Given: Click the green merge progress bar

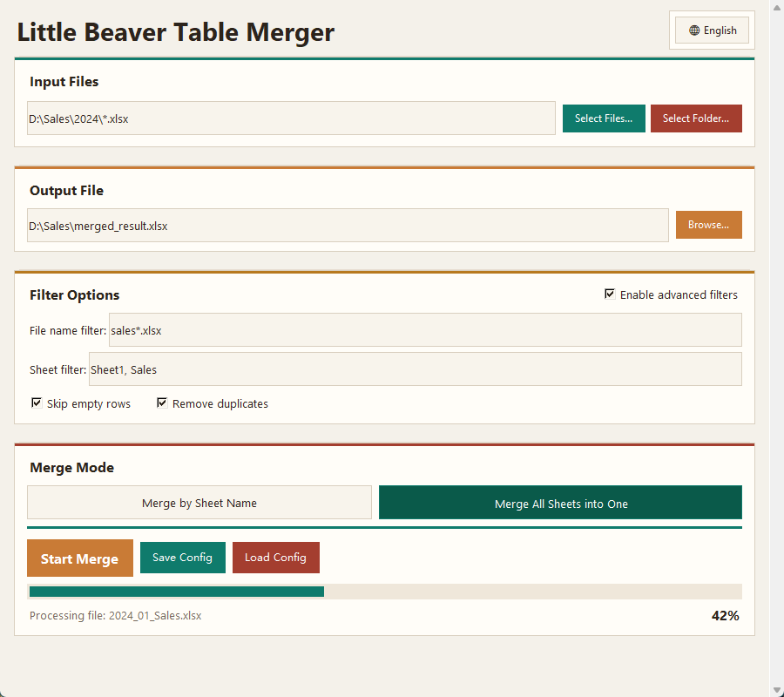Looking at the screenshot, I should (177, 592).
